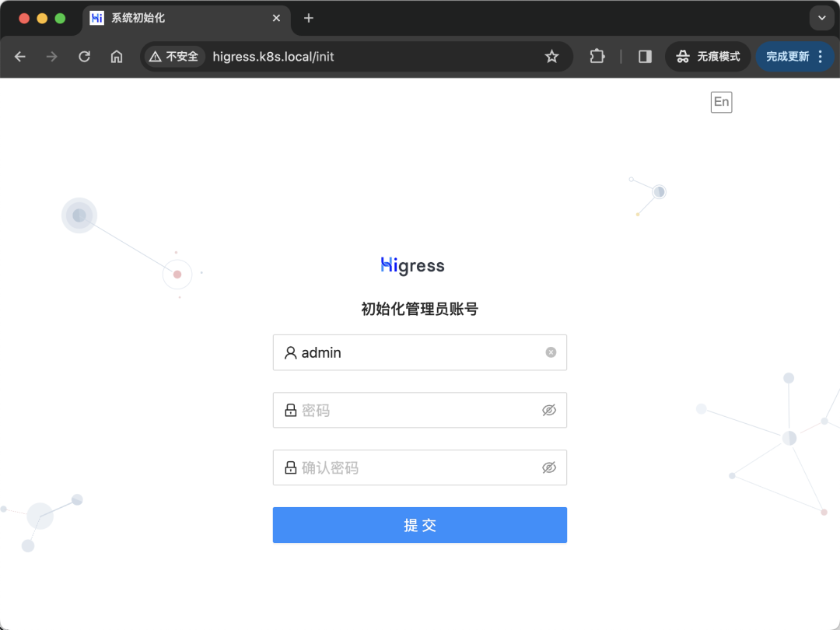This screenshot has width=840, height=630.
Task: Click the 无痕模式 incognito indicator
Action: [708, 57]
